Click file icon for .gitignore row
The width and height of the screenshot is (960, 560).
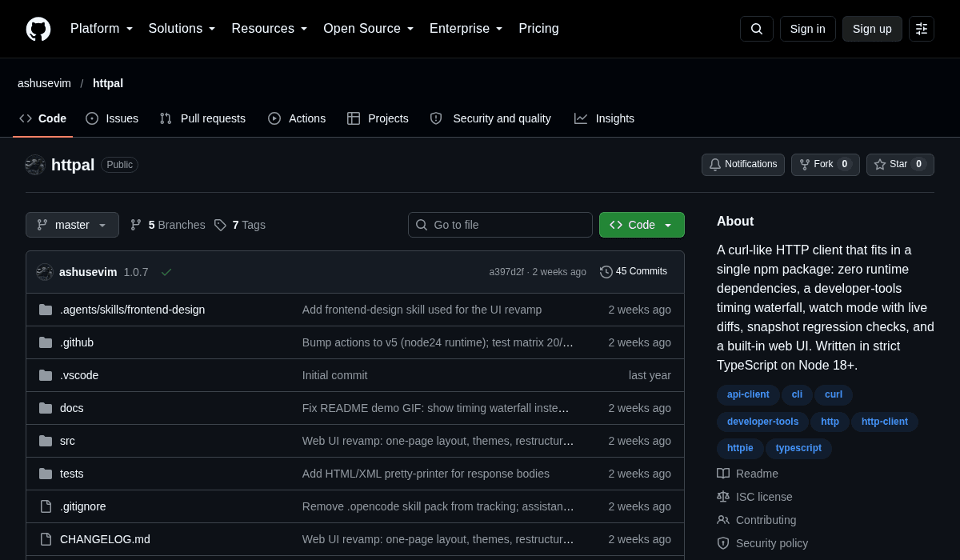tap(46, 506)
